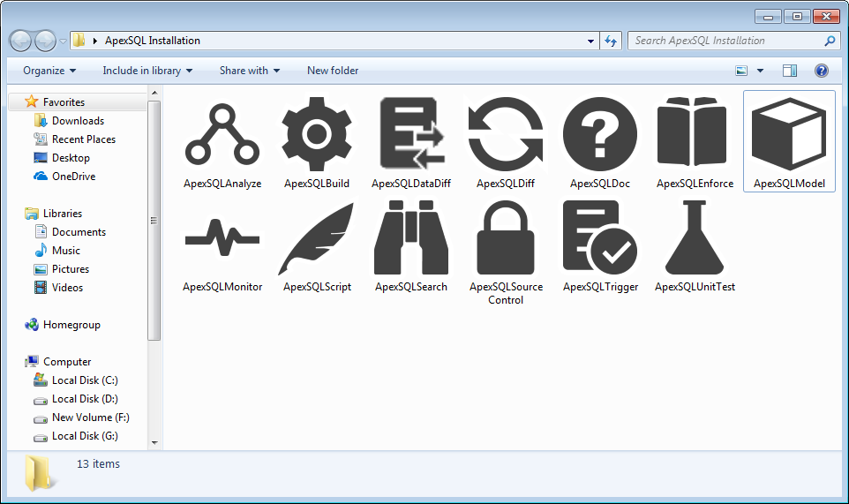Select the ApexSQLTrigger checkmark icon

click(600, 237)
